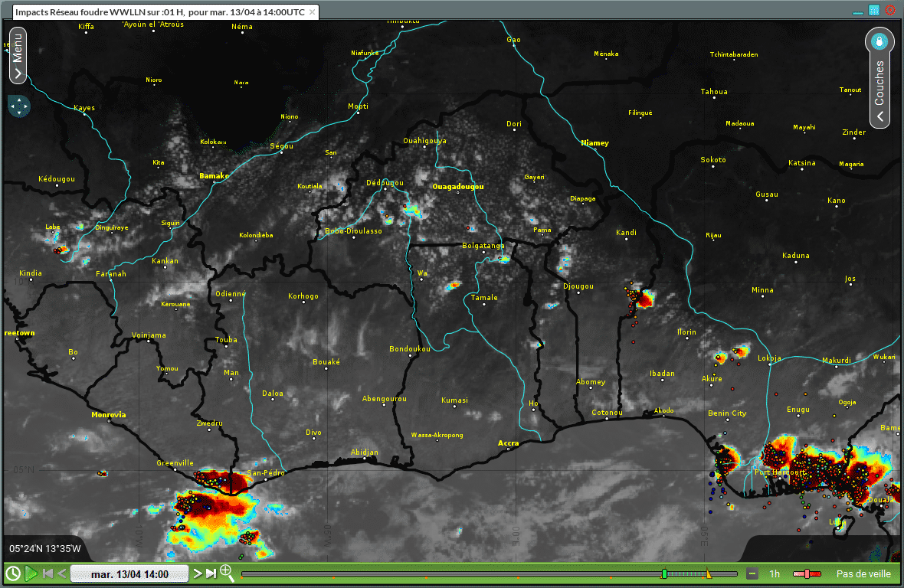Click the Ouagadougou city label

pos(458,187)
